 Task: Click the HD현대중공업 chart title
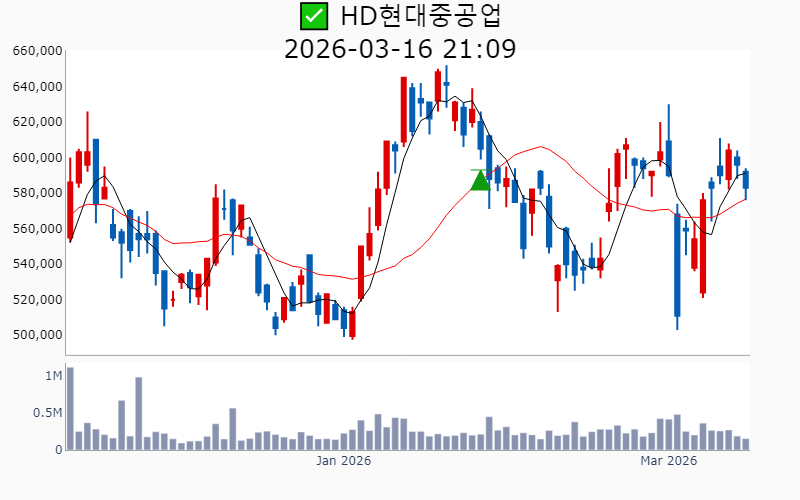click(420, 16)
